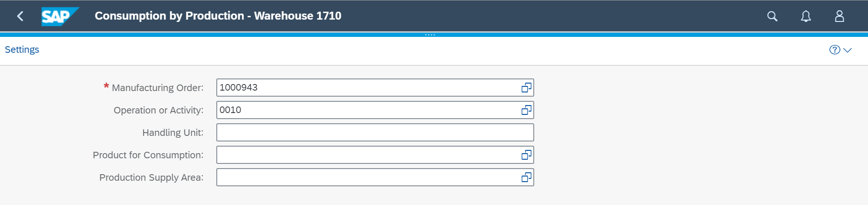The height and width of the screenshot is (205, 868).
Task: Select the empty Handling Unit input
Action: pos(375,133)
